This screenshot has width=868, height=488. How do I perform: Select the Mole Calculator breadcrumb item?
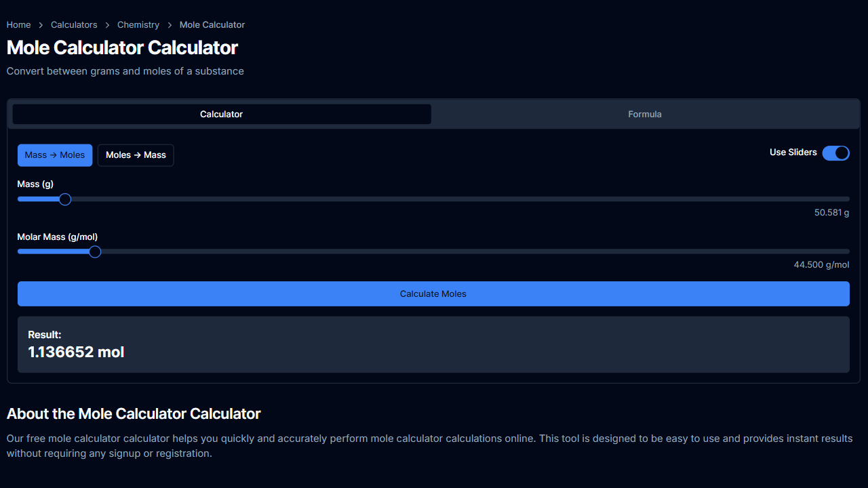click(212, 24)
